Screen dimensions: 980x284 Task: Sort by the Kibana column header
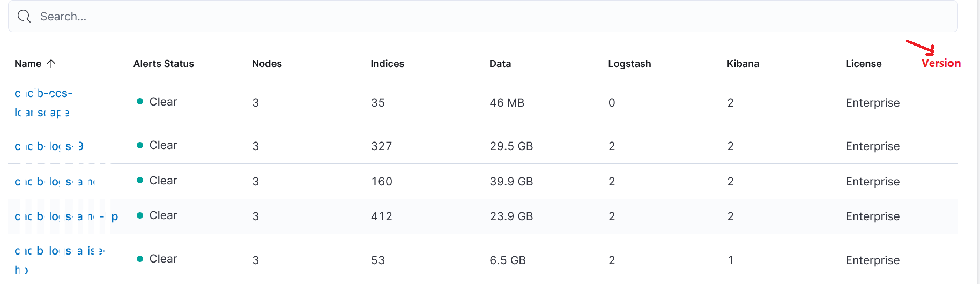click(743, 64)
